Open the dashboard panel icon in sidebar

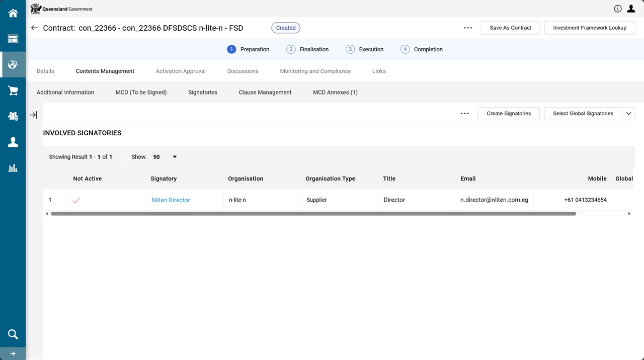(13, 39)
